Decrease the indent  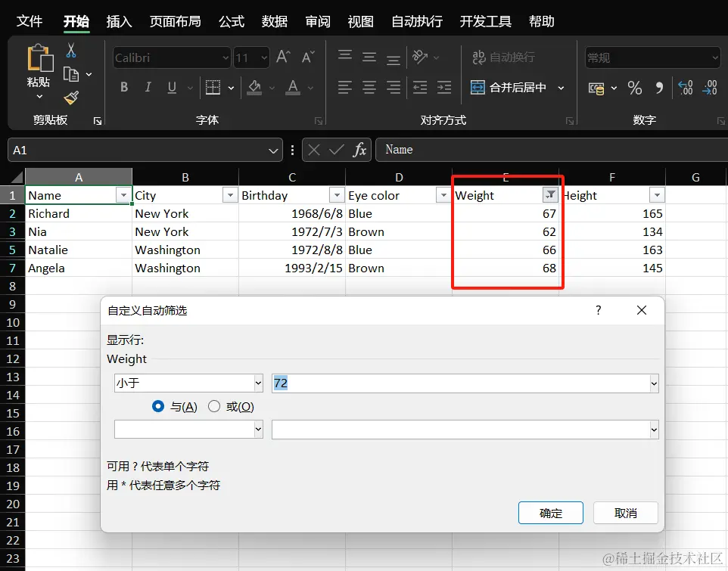pyautogui.click(x=420, y=87)
